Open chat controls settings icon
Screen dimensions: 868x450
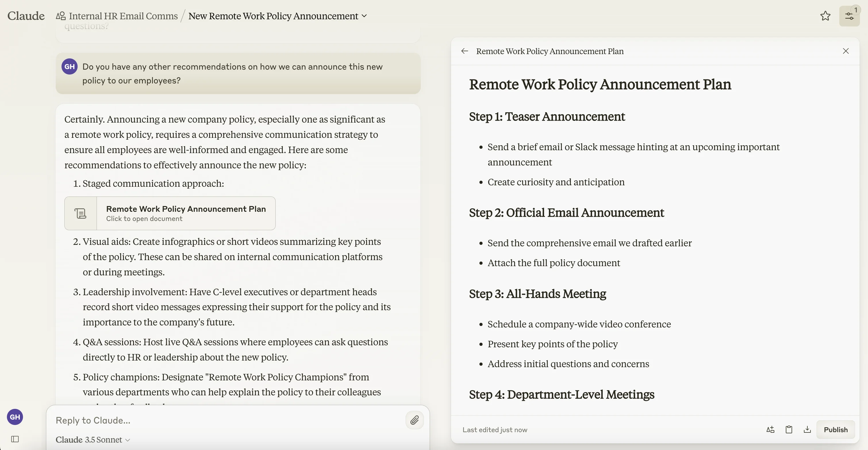click(x=849, y=16)
